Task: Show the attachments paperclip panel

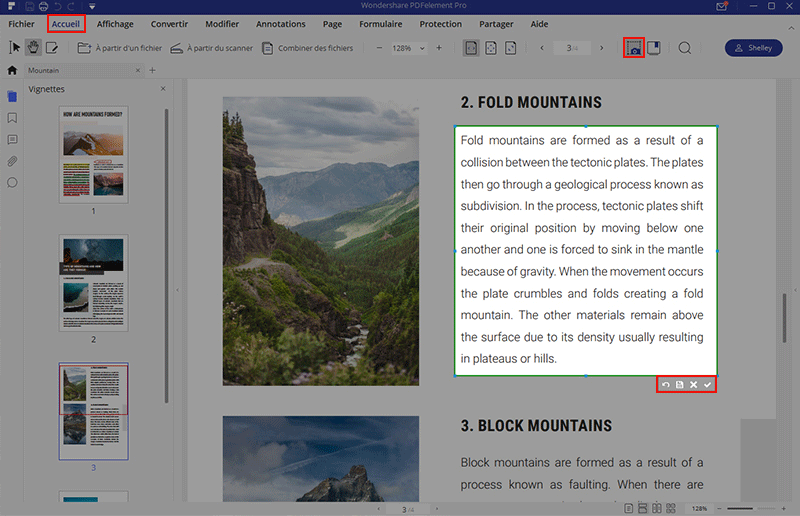Action: pyautogui.click(x=12, y=161)
